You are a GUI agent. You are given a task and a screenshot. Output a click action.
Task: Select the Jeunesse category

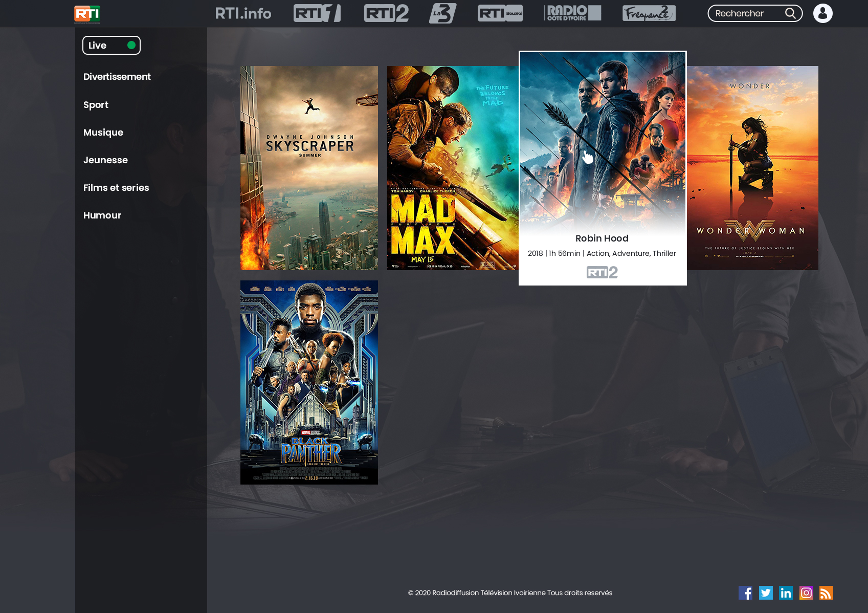click(x=105, y=160)
